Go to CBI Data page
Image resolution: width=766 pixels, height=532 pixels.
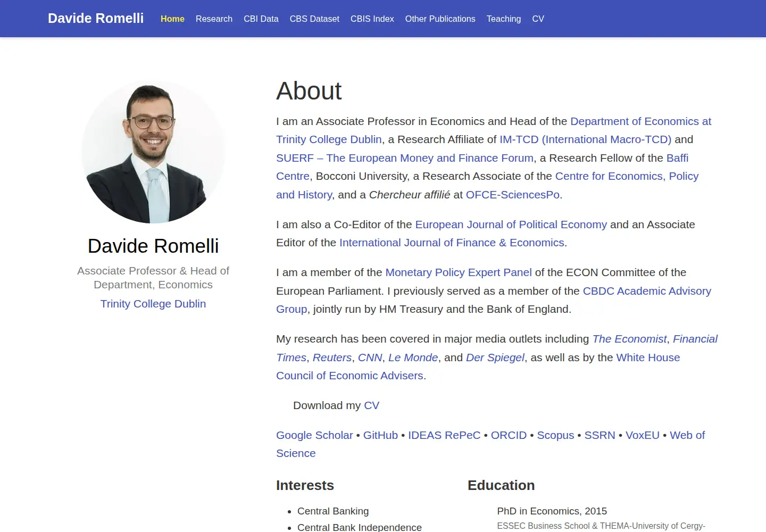(261, 19)
